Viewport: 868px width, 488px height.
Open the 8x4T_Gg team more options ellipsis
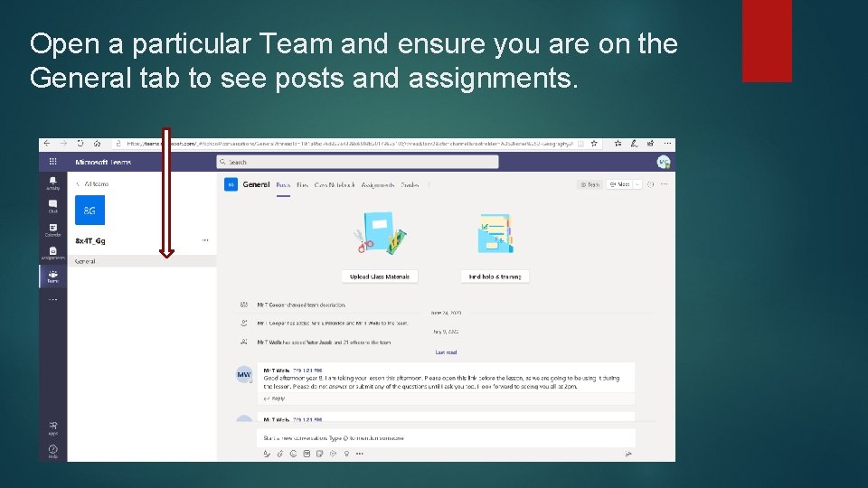pyautogui.click(x=205, y=240)
